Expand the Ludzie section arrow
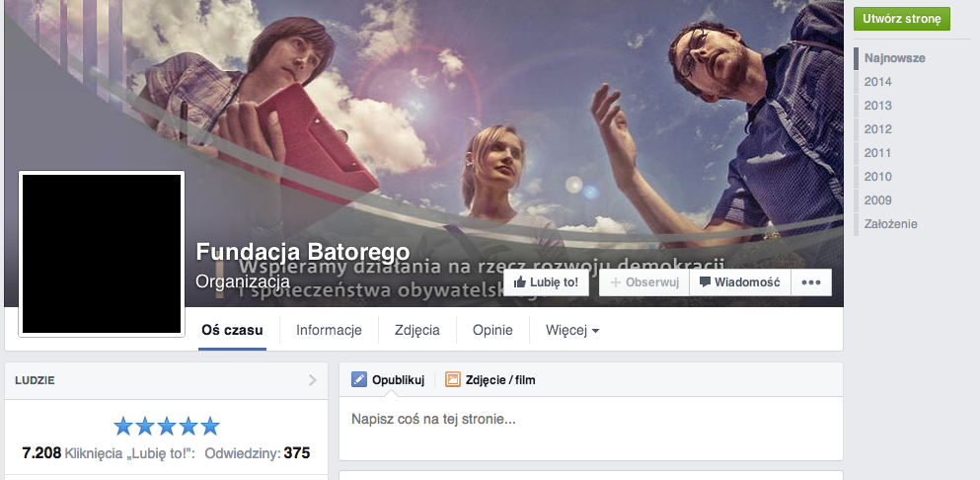This screenshot has height=480, width=980. click(313, 379)
